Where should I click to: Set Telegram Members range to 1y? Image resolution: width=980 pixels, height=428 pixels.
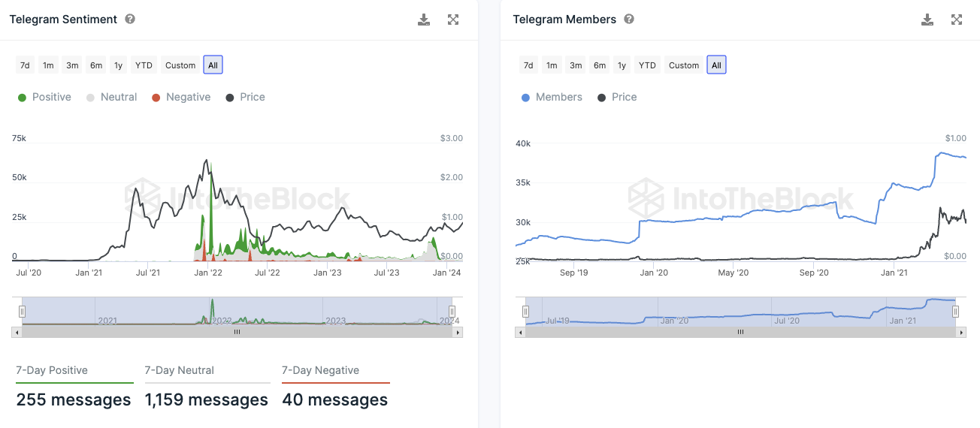click(x=622, y=65)
